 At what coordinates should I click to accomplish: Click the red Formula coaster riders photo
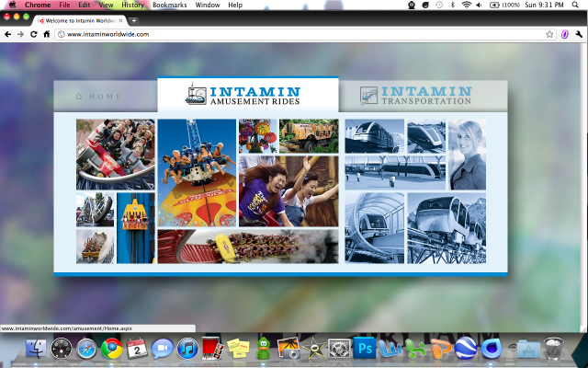[x=116, y=155]
